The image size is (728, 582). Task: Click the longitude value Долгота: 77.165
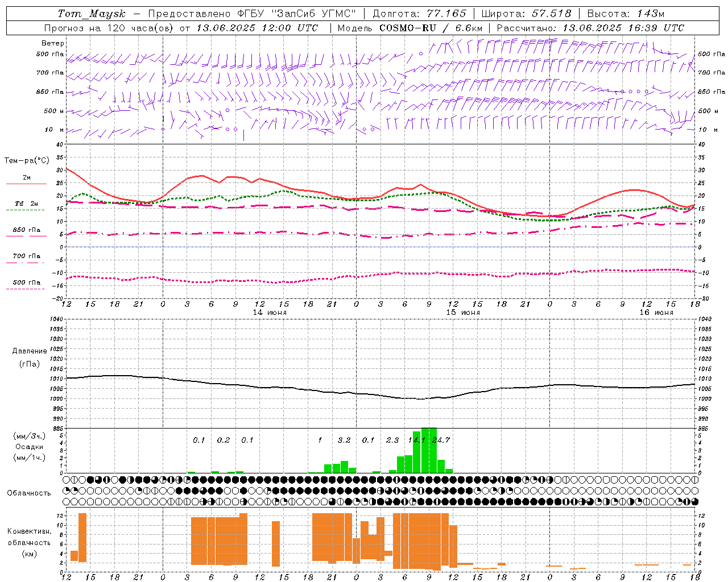419,14
